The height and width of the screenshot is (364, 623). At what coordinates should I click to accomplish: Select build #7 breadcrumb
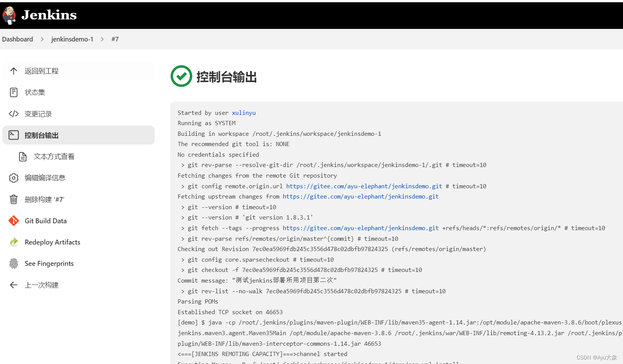pyautogui.click(x=115, y=39)
